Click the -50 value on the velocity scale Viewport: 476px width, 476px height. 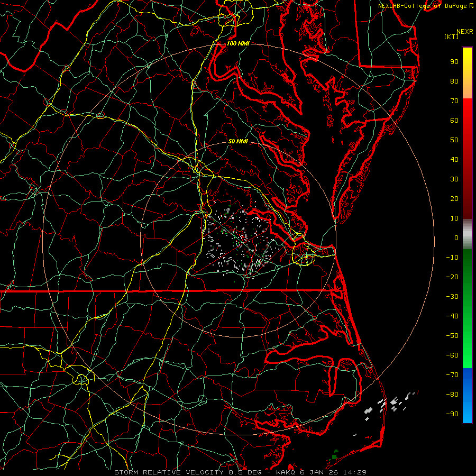(452, 336)
